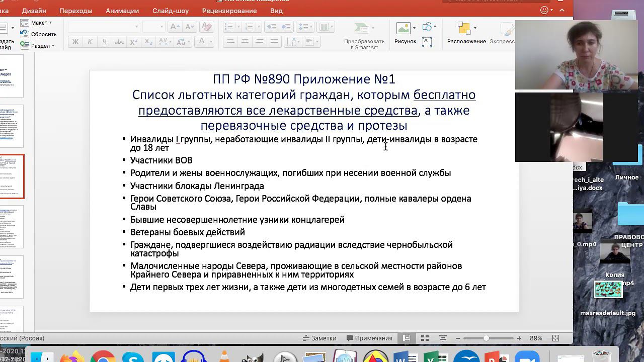Open the font name combo box

[x=104, y=27]
